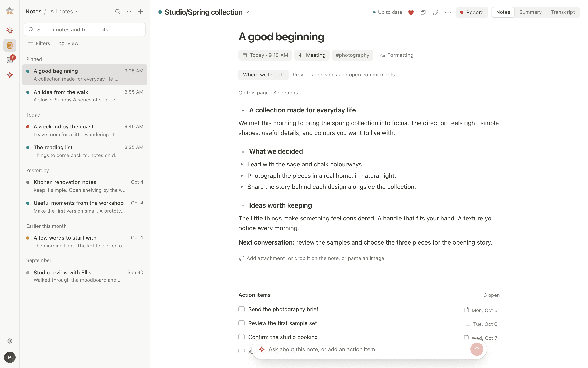This screenshot has height=368, width=588.
Task: Open the more options dots in notes list header
Action: [x=129, y=12]
